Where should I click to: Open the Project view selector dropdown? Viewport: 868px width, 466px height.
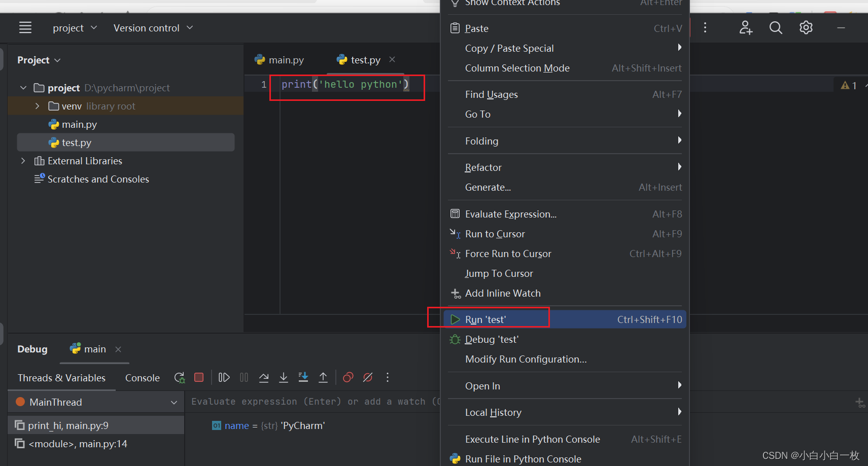pos(39,60)
